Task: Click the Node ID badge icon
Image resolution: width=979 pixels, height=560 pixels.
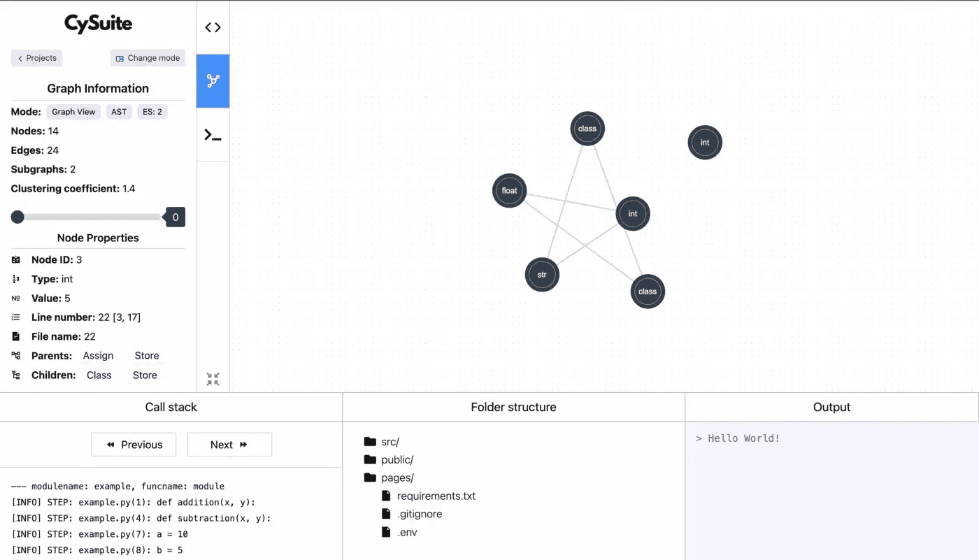Action: [x=15, y=259]
